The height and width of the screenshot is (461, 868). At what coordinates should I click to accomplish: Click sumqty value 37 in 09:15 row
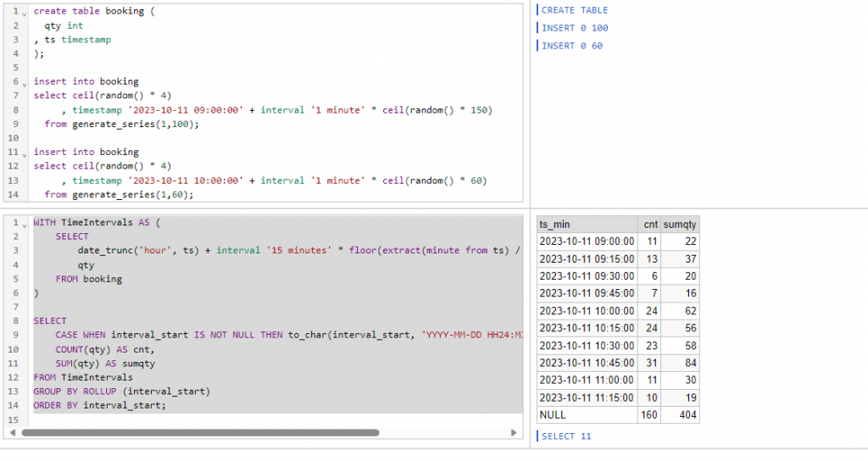tap(680, 259)
